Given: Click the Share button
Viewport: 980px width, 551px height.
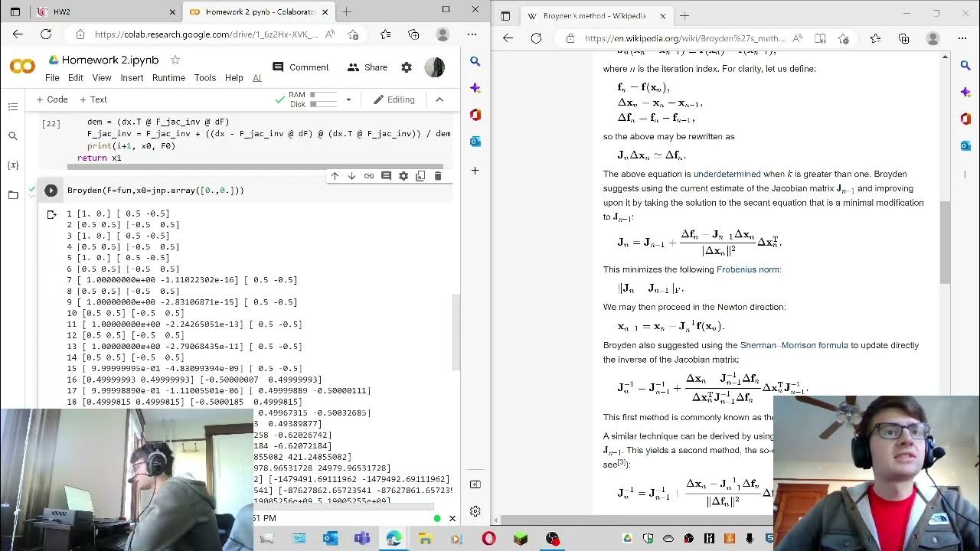Looking at the screenshot, I should (367, 67).
